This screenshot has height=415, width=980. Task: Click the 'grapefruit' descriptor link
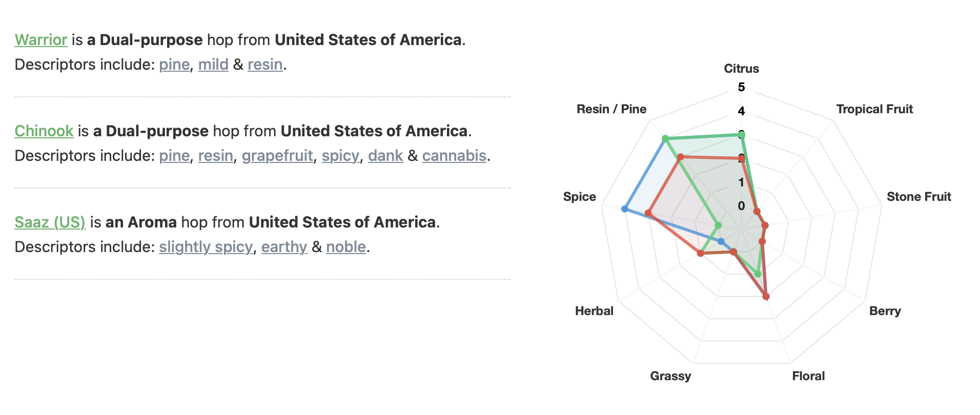pyautogui.click(x=277, y=156)
